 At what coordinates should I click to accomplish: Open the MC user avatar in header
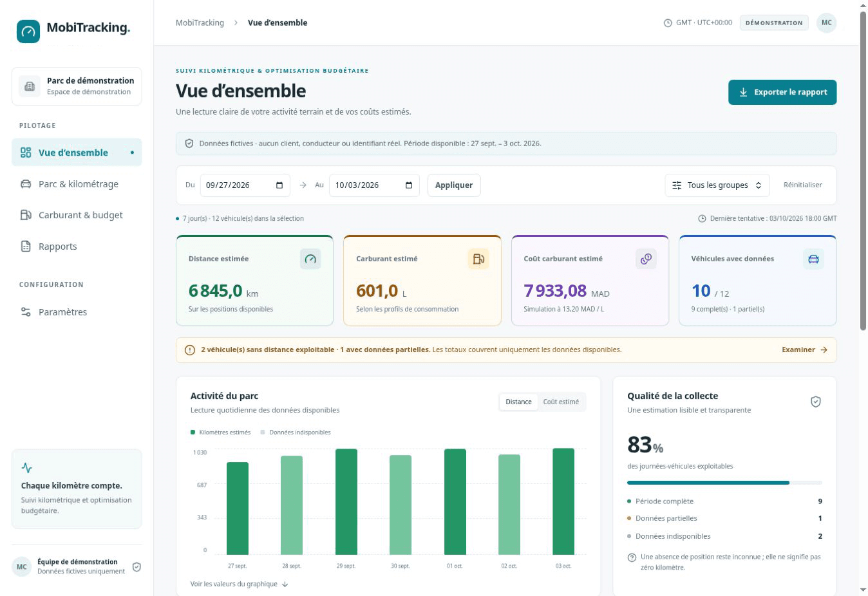pos(827,23)
